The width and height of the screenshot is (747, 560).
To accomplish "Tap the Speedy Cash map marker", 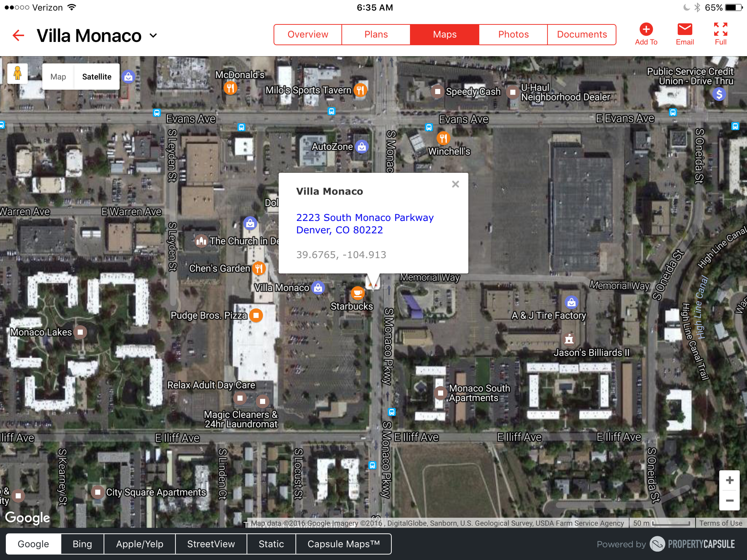I will 437,92.
